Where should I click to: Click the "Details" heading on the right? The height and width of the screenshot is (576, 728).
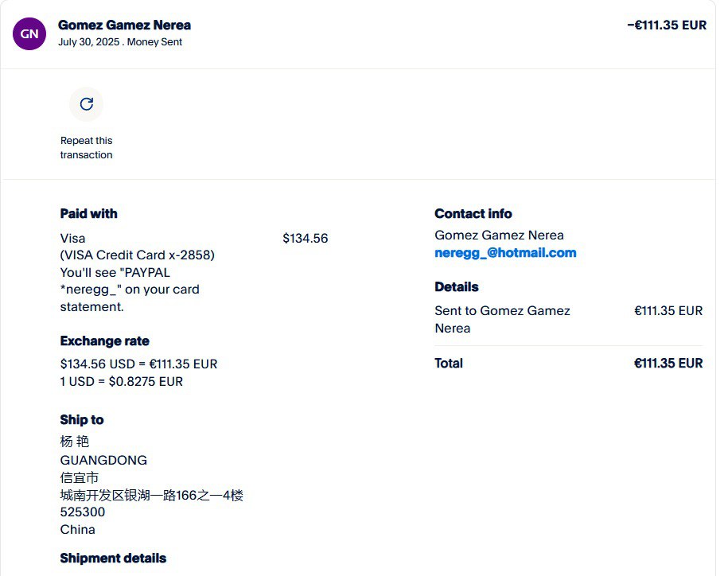456,286
